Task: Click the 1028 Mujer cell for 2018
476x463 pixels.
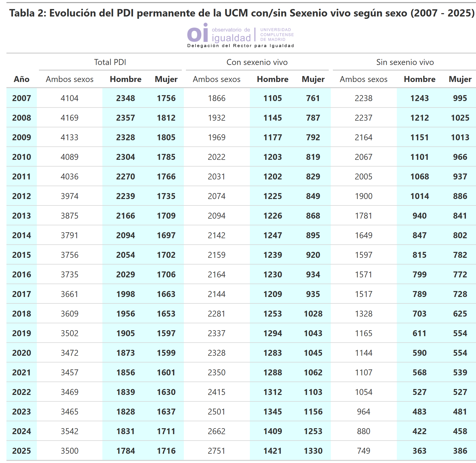Action: click(x=313, y=314)
